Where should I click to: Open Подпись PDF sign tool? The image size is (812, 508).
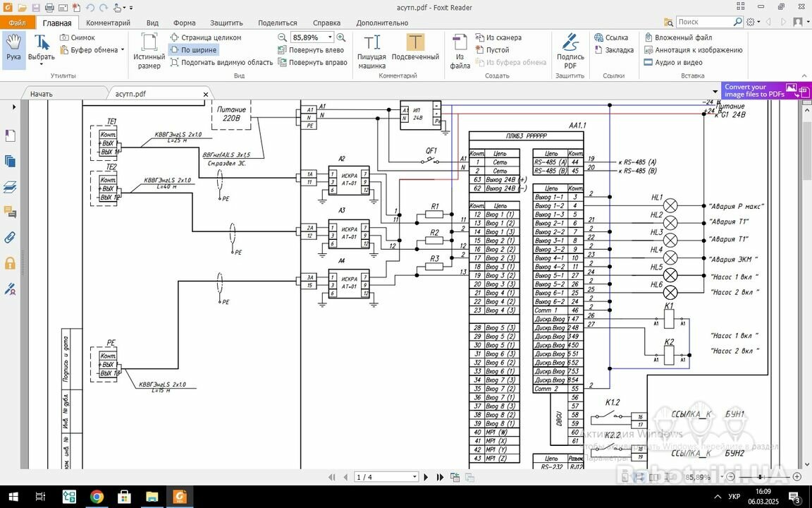pos(570,51)
